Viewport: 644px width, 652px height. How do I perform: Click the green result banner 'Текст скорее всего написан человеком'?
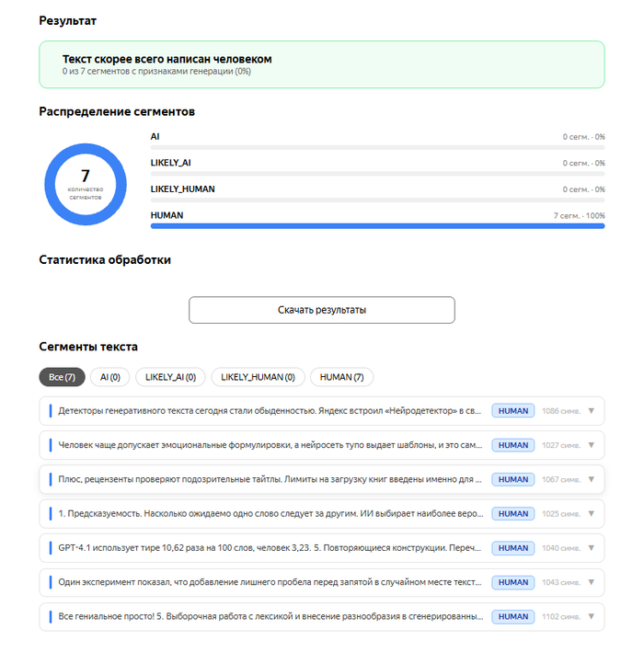point(322,64)
